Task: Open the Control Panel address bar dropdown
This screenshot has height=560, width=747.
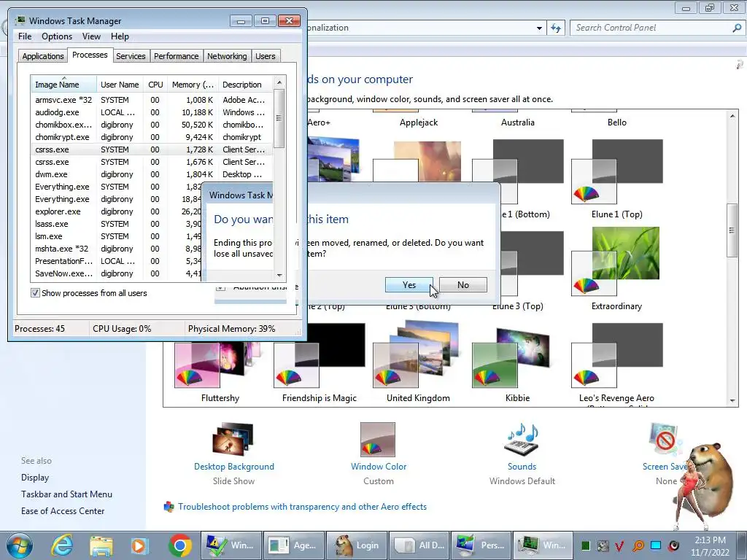Action: (x=539, y=28)
